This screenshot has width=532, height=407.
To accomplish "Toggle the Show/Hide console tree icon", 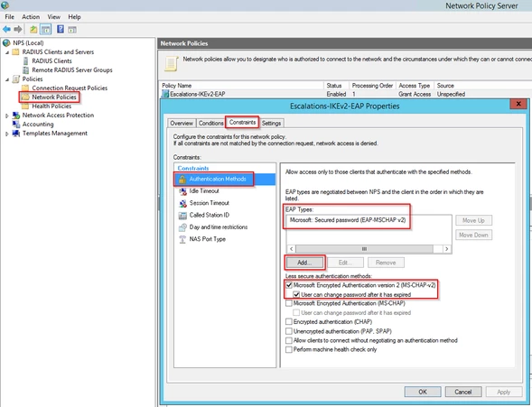I will (46, 30).
